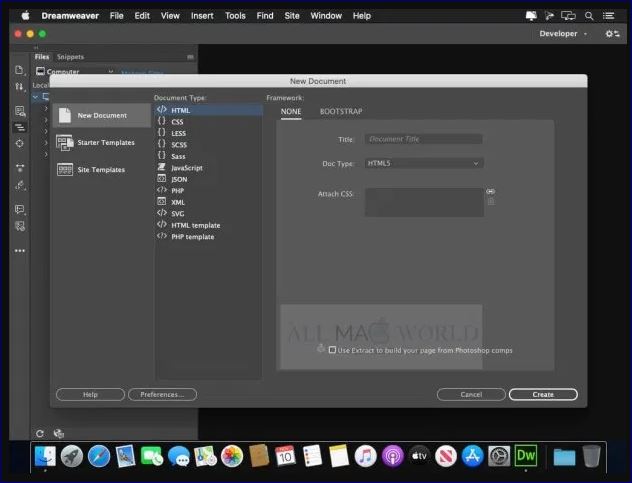
Task: Open the Insert menu
Action: pos(202,16)
